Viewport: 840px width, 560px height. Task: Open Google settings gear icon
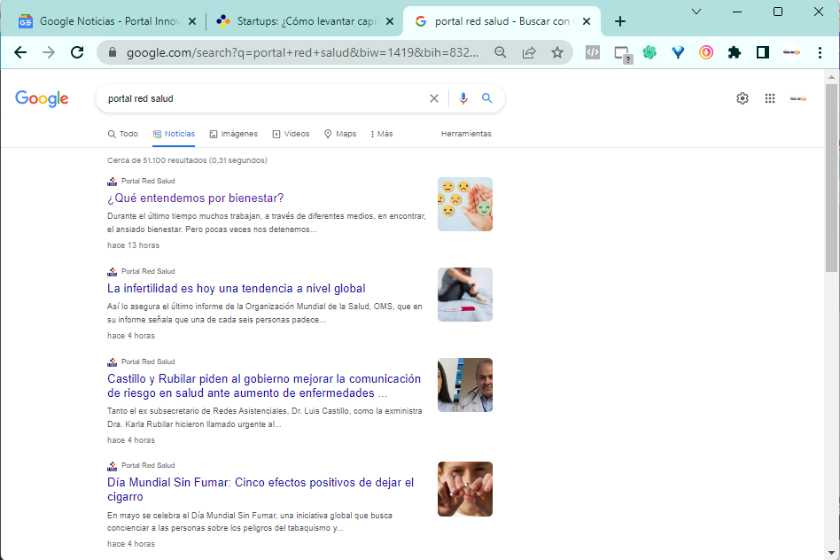pos(742,98)
